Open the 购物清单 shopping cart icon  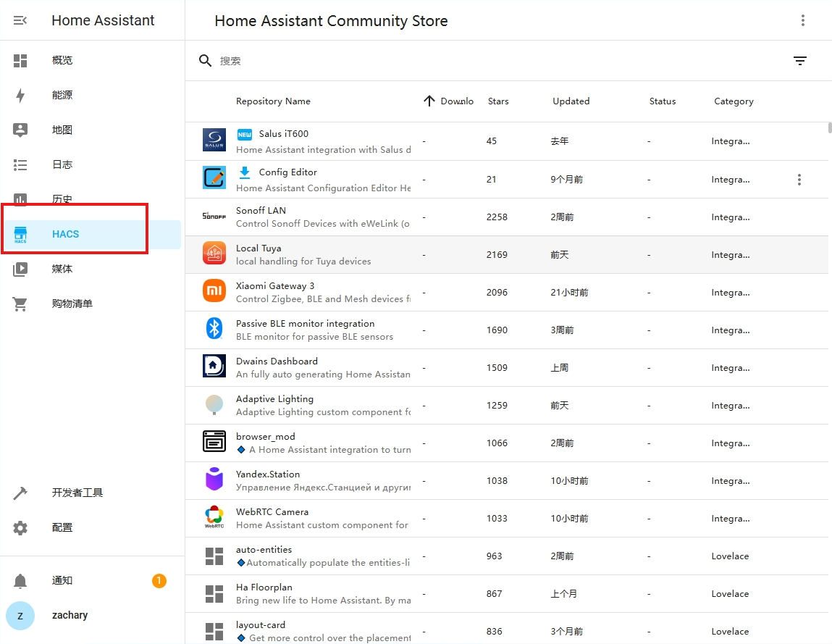pos(20,304)
